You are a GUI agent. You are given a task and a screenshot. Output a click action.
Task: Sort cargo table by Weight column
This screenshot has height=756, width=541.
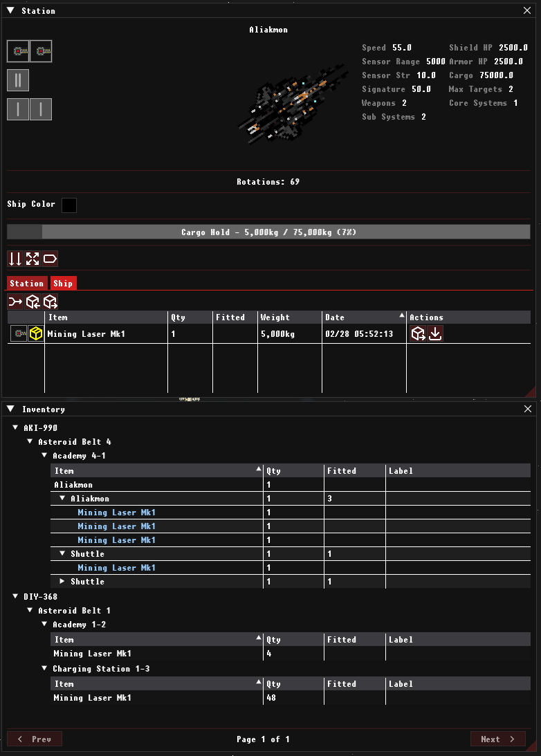tap(289, 317)
